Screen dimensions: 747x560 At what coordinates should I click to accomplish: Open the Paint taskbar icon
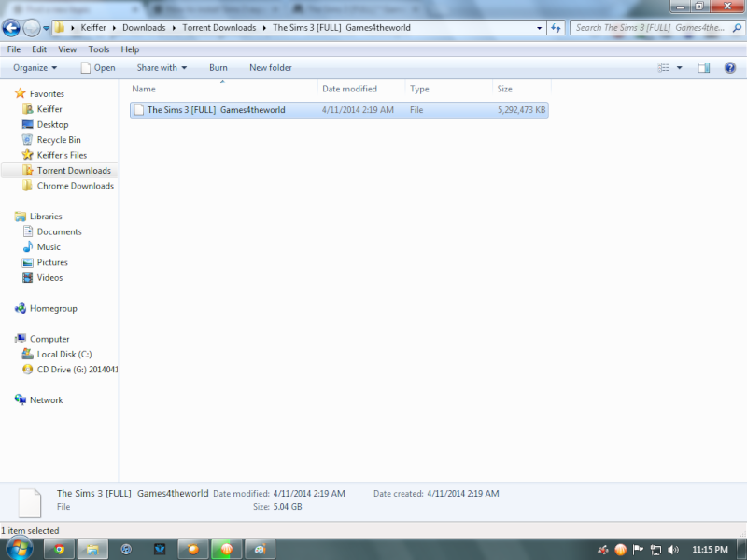260,550
